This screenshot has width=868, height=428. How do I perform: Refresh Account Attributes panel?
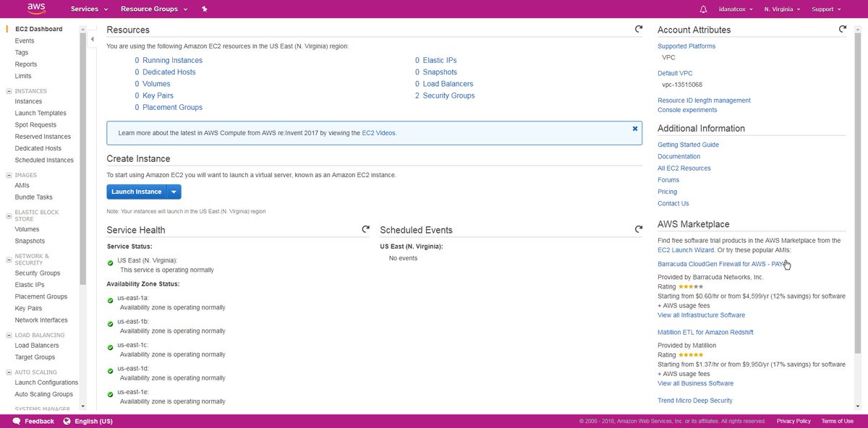(843, 29)
